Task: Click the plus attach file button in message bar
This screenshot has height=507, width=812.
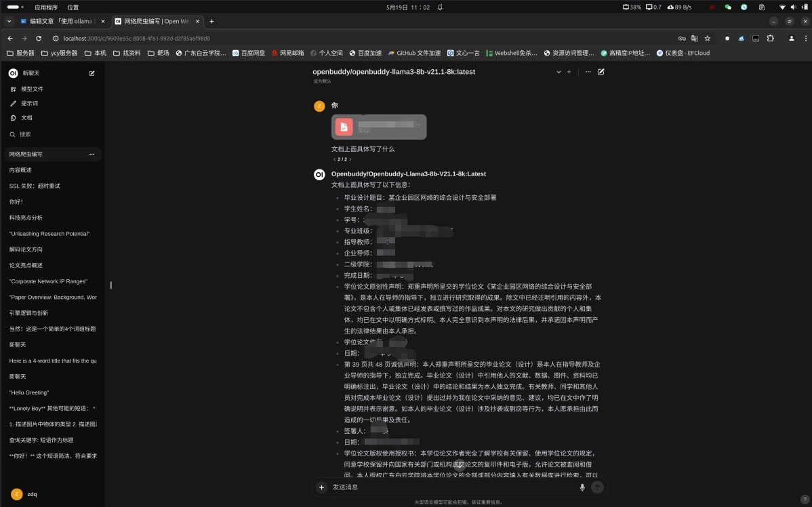Action: (x=322, y=487)
